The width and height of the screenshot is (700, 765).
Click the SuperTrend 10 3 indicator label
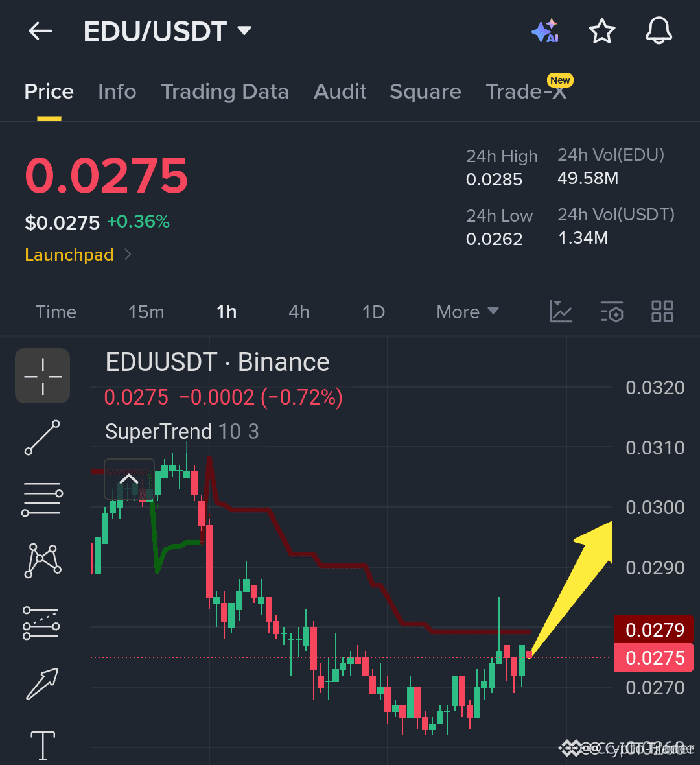(181, 432)
